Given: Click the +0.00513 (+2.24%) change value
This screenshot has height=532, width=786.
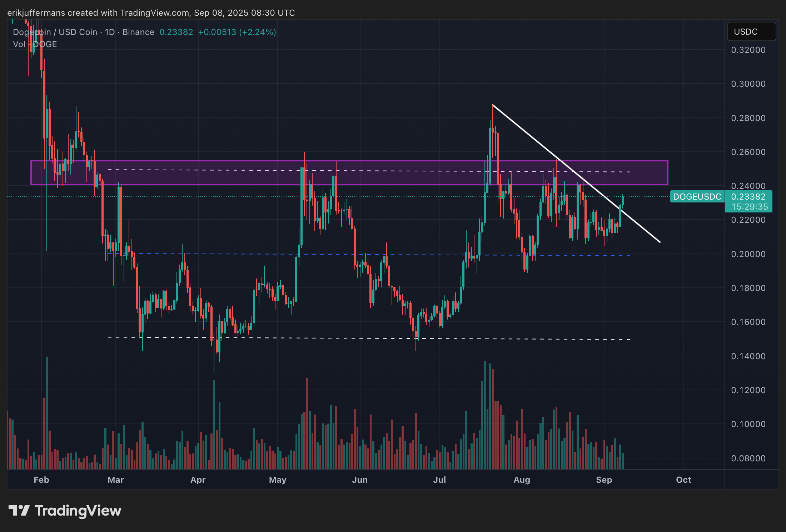Looking at the screenshot, I should [237, 32].
